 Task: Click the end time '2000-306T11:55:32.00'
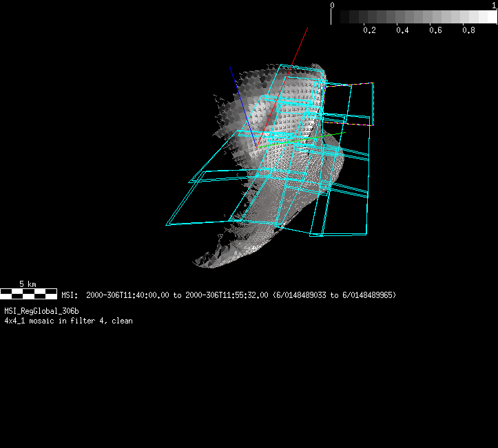click(227, 295)
